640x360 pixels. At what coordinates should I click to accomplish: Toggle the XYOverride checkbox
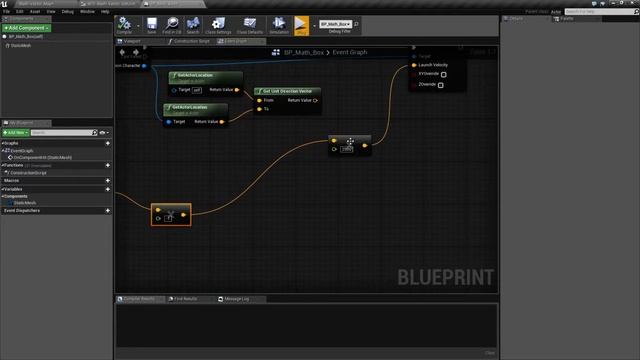tap(444, 75)
